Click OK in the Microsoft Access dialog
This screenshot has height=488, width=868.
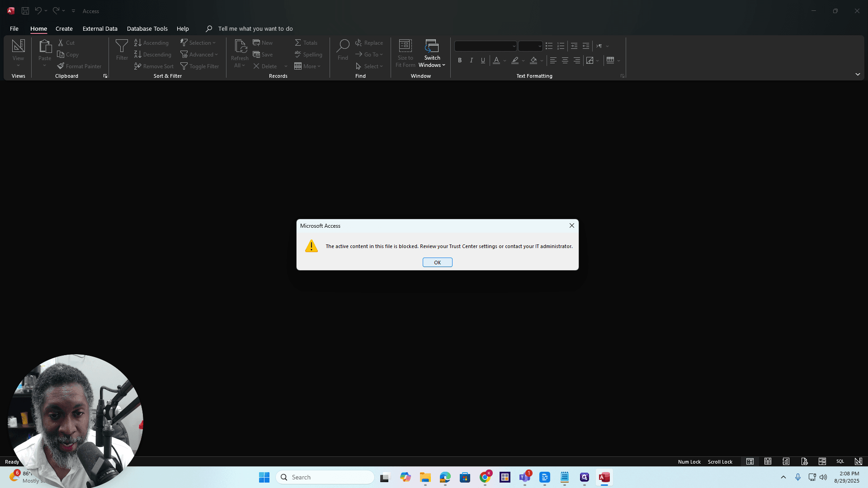437,263
